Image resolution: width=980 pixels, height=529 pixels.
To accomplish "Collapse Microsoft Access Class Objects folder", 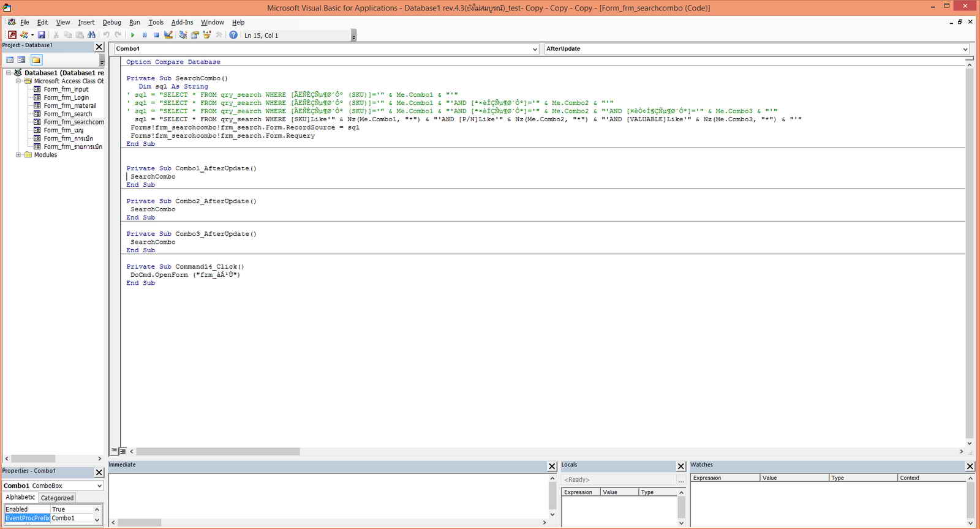I will [x=18, y=81].
